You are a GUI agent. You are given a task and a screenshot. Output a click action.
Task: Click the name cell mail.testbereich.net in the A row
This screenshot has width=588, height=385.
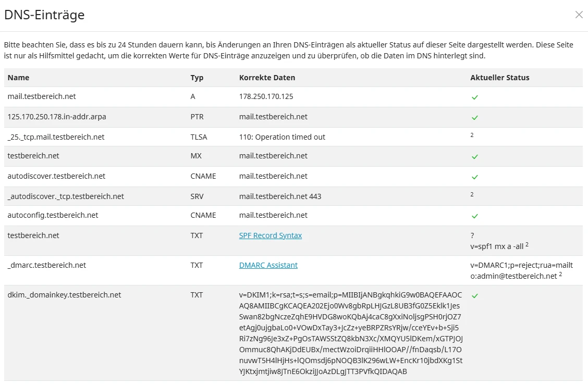[x=42, y=96]
